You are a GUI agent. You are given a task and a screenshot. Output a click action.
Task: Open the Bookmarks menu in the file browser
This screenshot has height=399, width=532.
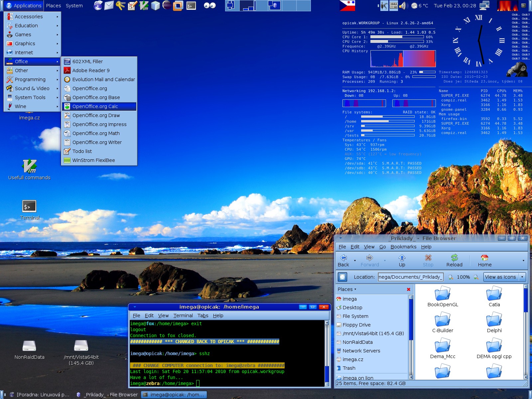click(x=403, y=247)
